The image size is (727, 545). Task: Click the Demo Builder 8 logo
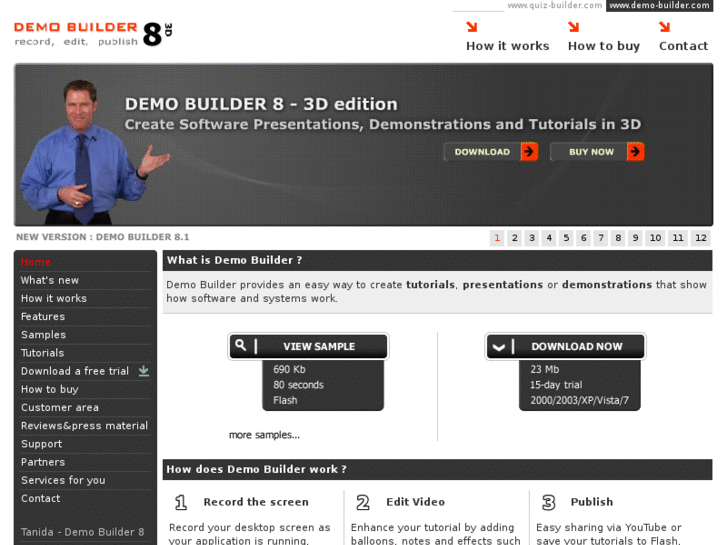[93, 34]
